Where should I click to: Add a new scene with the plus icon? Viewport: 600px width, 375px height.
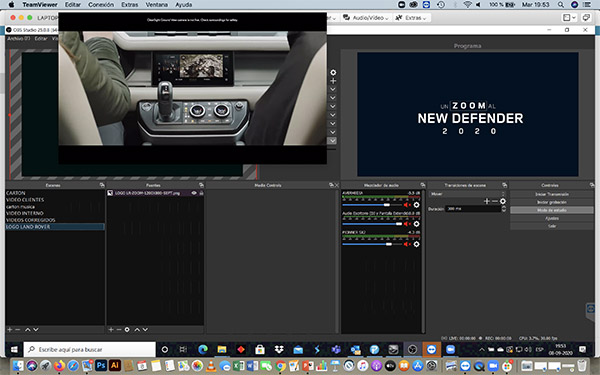[x=10, y=329]
